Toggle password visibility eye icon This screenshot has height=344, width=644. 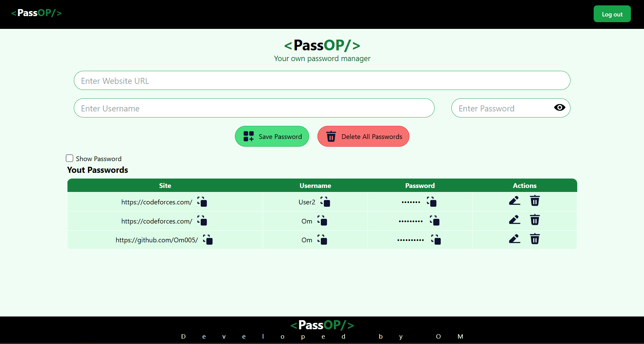[559, 107]
